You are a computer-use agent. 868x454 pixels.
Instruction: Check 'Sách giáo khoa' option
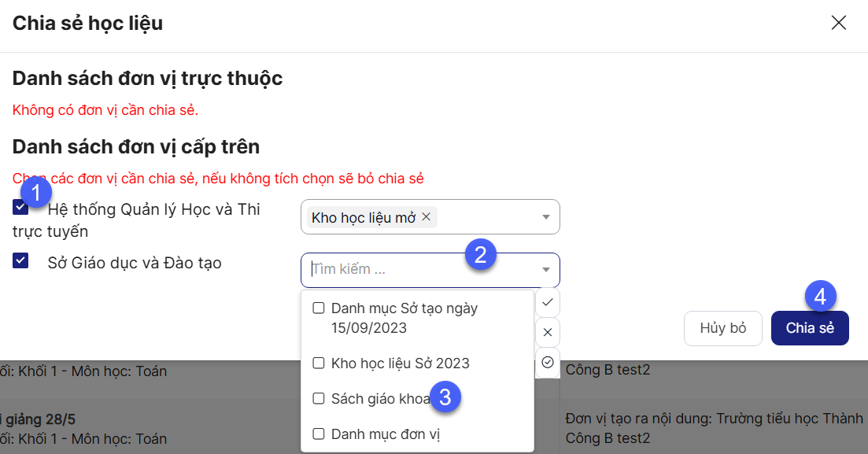point(319,399)
